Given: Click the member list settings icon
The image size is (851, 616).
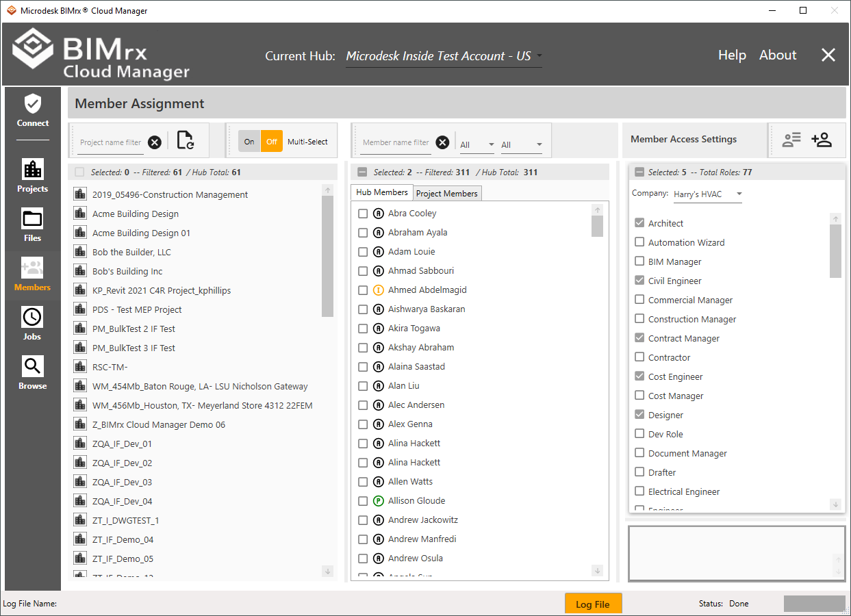Looking at the screenshot, I should (x=791, y=140).
